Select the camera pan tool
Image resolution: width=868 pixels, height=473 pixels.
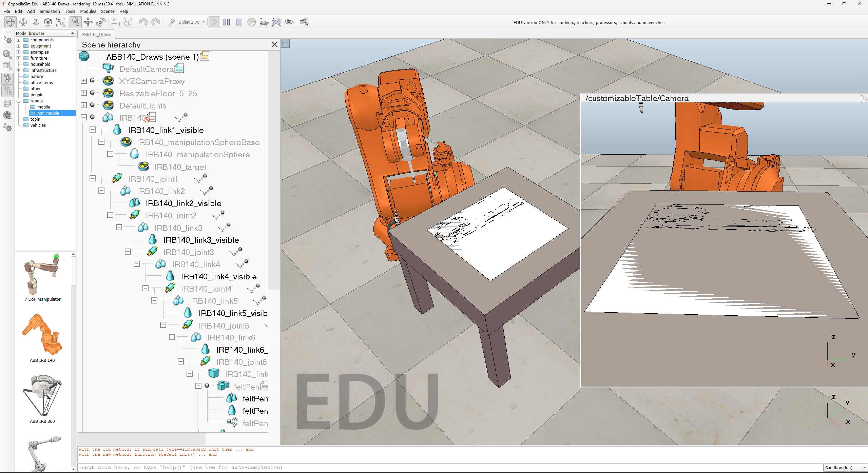click(x=11, y=22)
